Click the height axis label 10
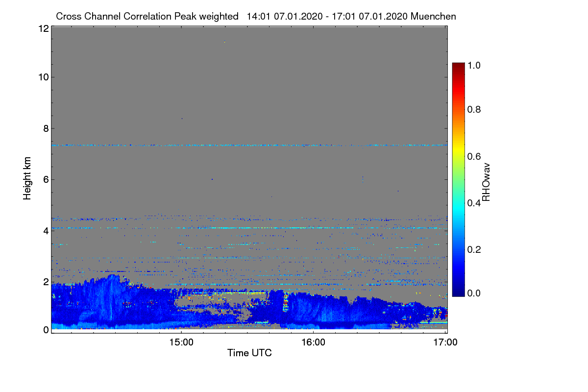Viewport: 588px width, 392px height. [x=43, y=77]
